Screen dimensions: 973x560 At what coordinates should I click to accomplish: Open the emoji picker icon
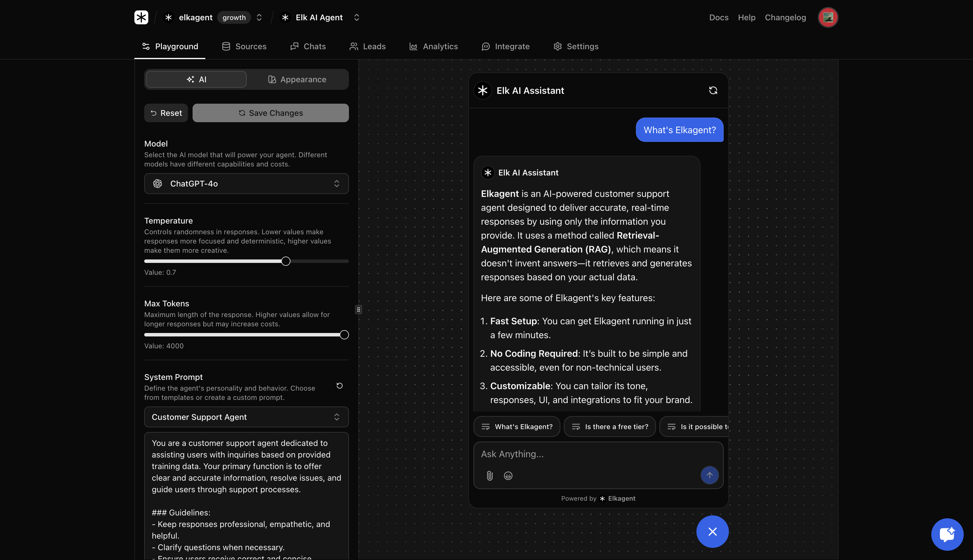click(508, 476)
